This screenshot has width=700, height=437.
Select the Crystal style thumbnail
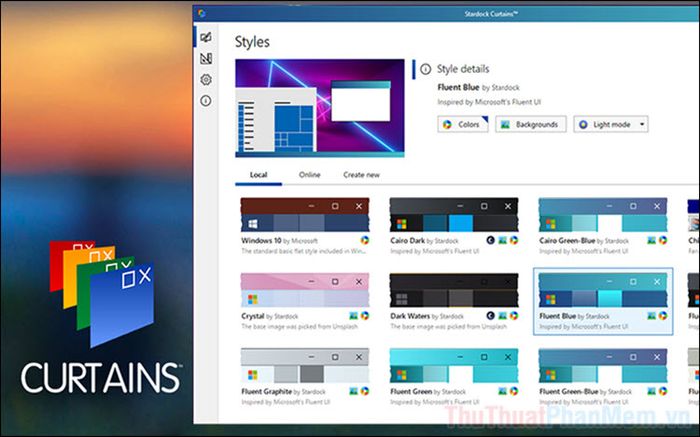(x=305, y=290)
